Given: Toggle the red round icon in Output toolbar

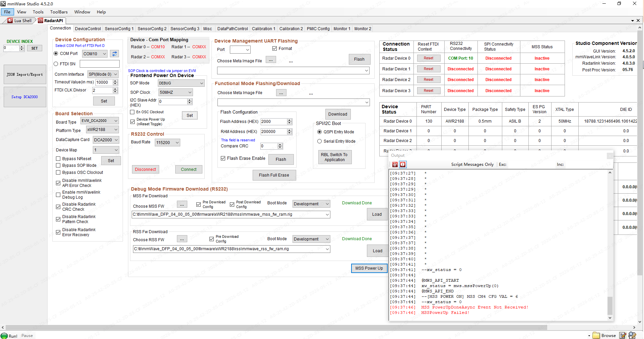Looking at the screenshot, I should pyautogui.click(x=403, y=164).
